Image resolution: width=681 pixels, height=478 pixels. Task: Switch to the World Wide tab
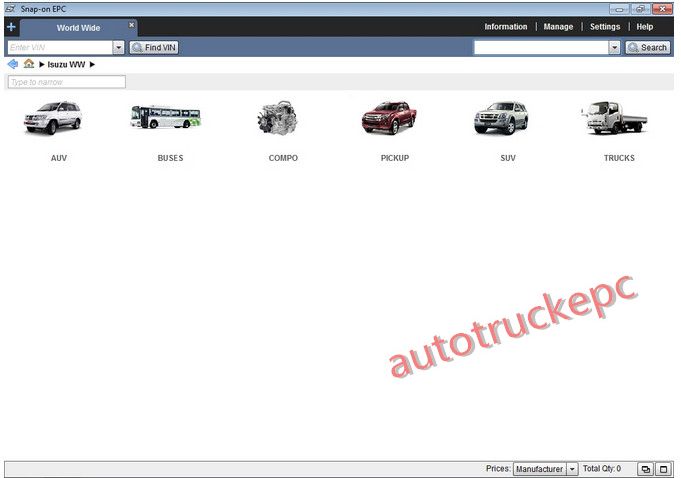79,28
